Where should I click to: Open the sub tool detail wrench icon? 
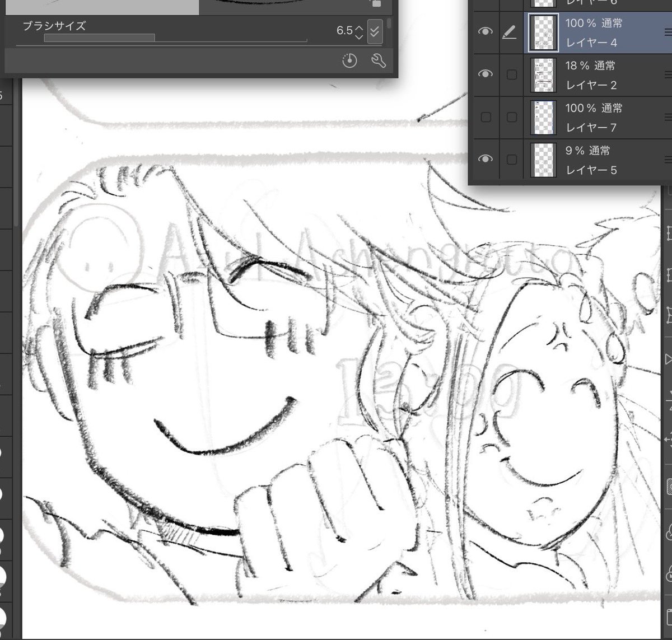pyautogui.click(x=379, y=60)
